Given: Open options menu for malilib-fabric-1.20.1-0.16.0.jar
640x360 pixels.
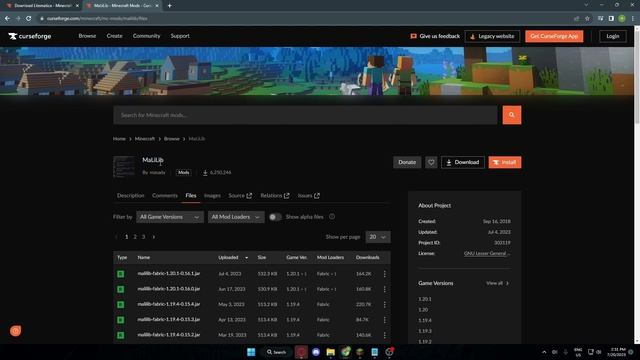Looking at the screenshot, I should [384, 289].
